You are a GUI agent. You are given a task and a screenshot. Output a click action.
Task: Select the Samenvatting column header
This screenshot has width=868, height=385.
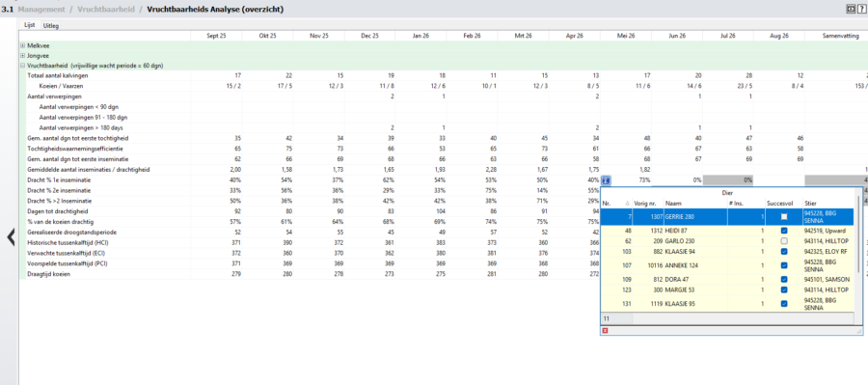pyautogui.click(x=836, y=36)
